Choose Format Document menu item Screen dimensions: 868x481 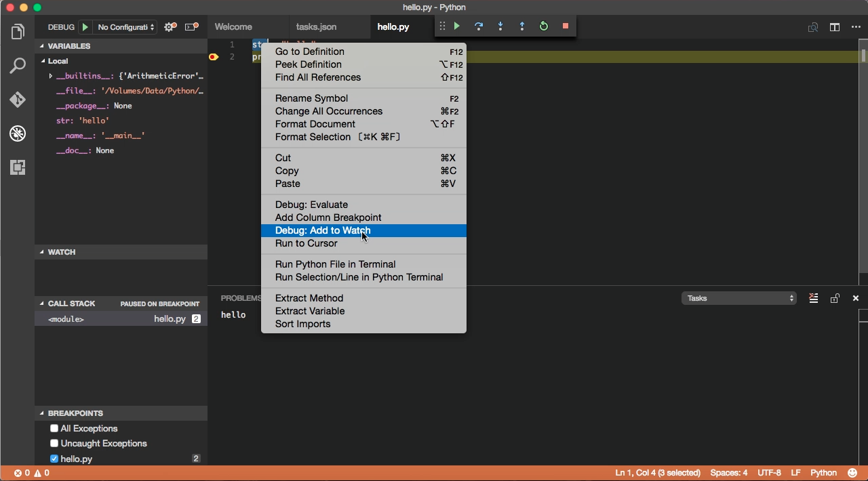(363, 124)
